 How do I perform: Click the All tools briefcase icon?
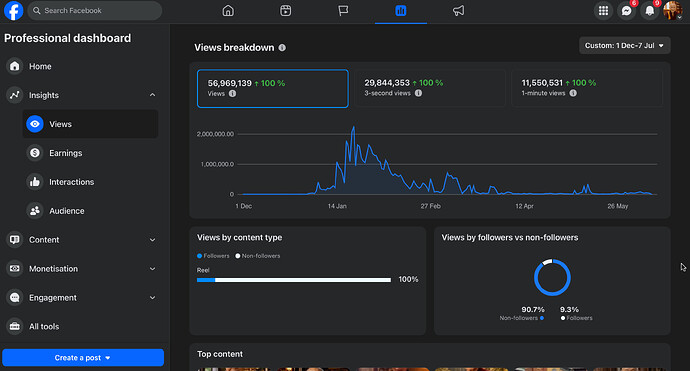[15, 326]
